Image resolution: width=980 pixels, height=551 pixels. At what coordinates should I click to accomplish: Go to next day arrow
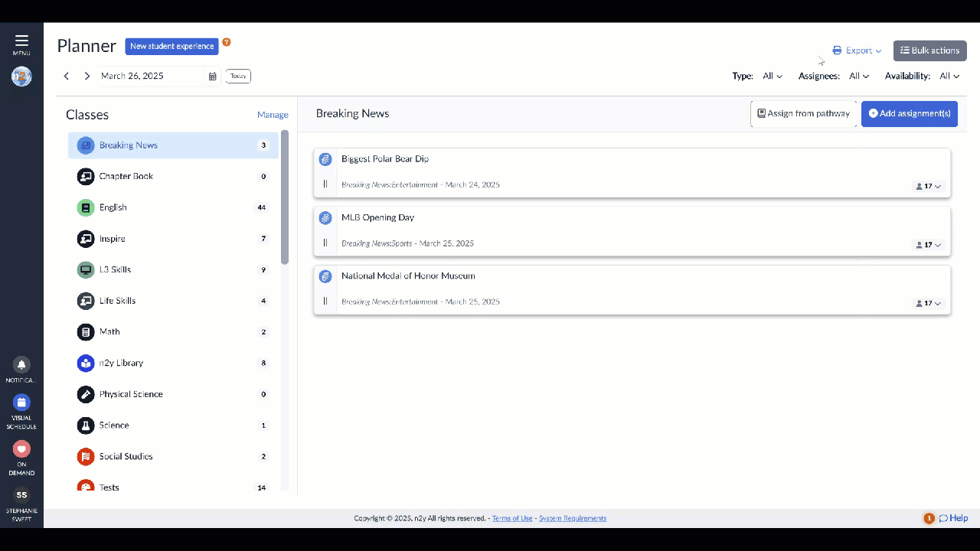click(87, 77)
